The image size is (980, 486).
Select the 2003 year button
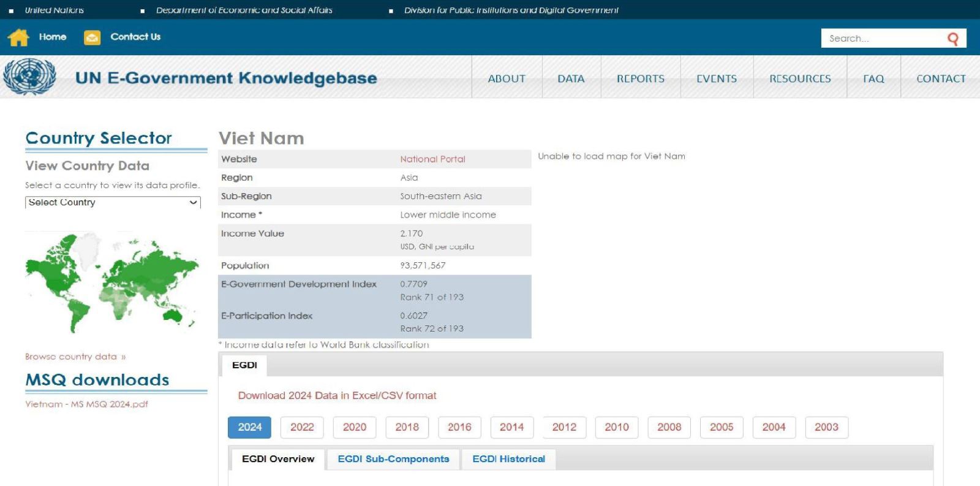tap(826, 427)
